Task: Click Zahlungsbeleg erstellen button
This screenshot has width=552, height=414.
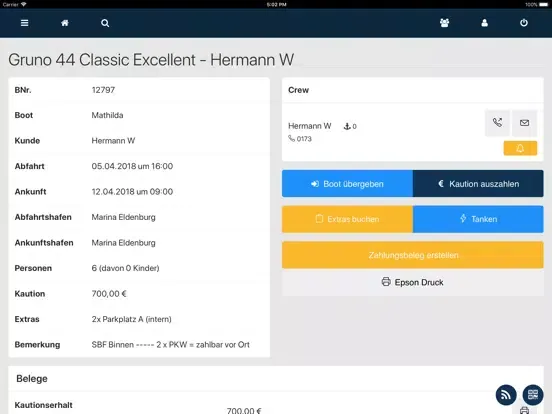Action: tap(413, 255)
